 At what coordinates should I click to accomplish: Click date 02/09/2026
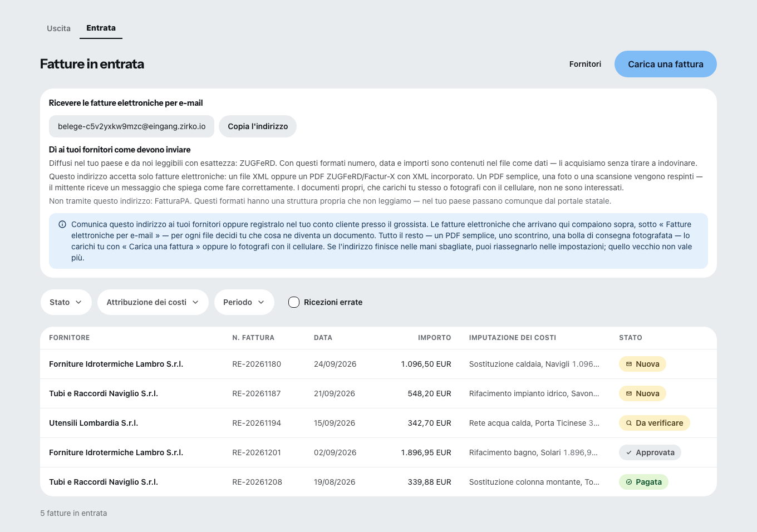pos(335,452)
